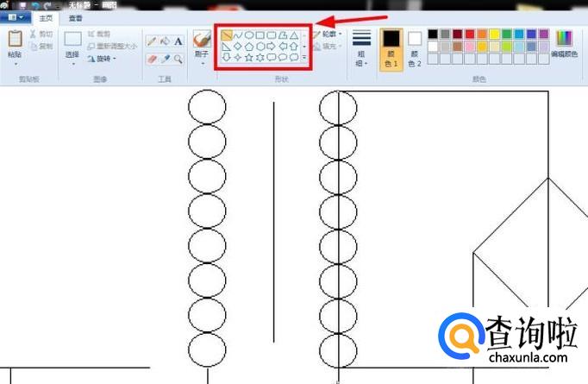588x384 pixels.
Task: Switch to the View ribbon tab
Action: coord(76,17)
